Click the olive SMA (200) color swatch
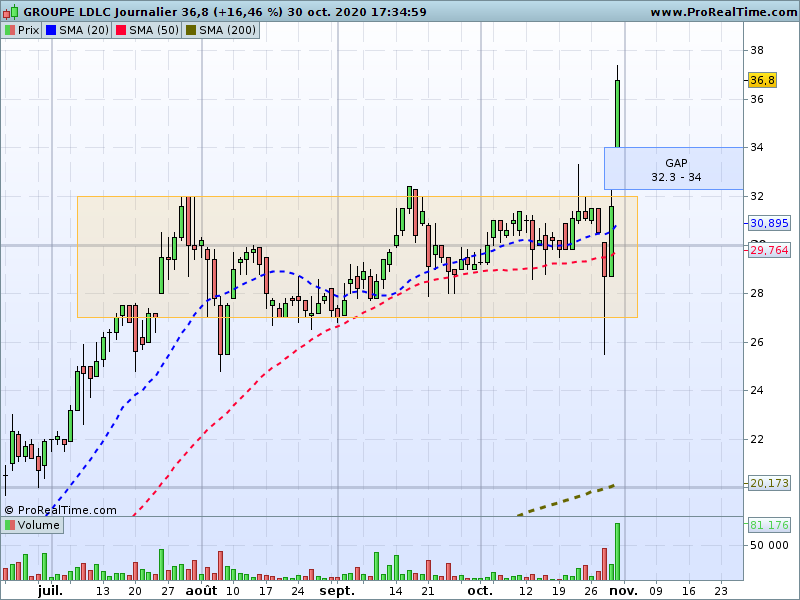The image size is (800, 600). [x=191, y=30]
